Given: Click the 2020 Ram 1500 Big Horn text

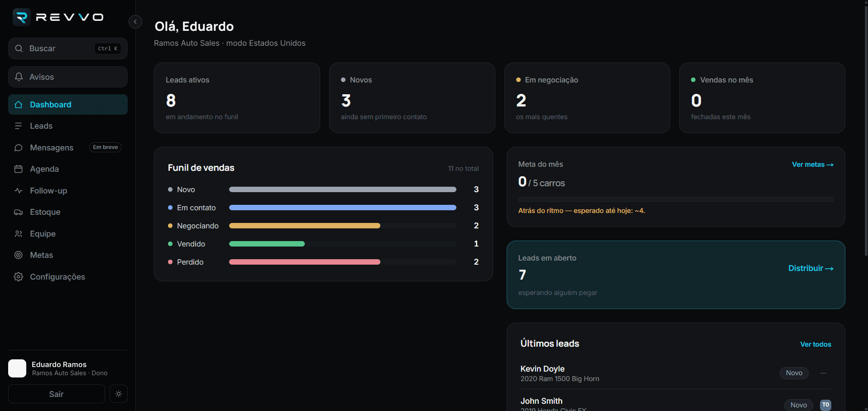Looking at the screenshot, I should click(x=560, y=379).
